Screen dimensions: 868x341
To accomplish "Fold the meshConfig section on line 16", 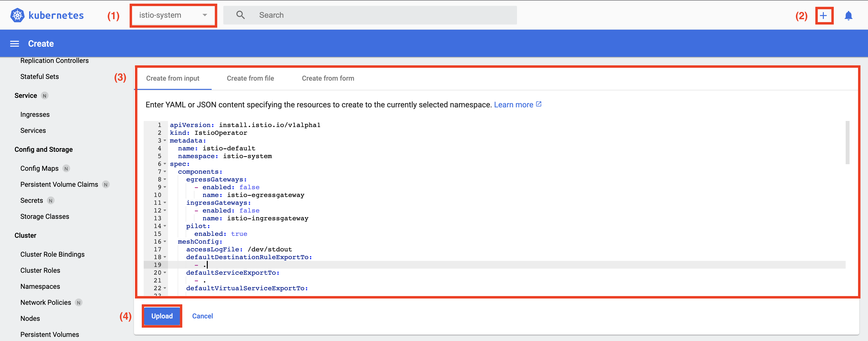I will coord(165,241).
